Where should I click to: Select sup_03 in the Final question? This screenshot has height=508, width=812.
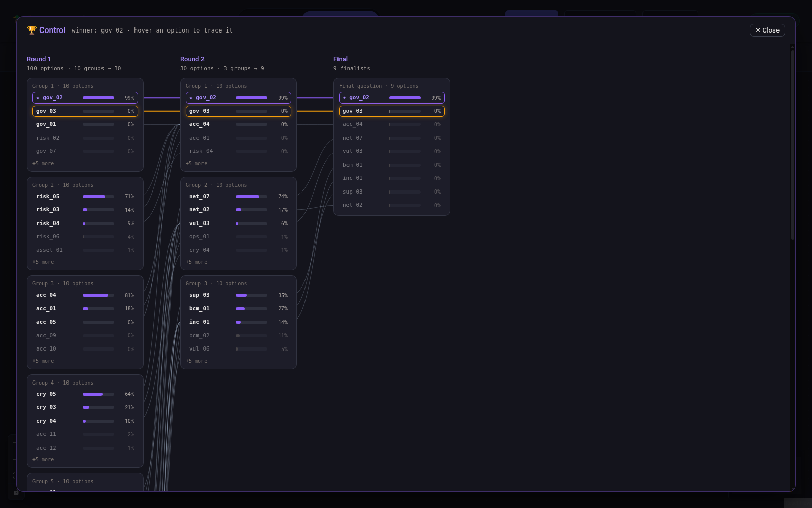point(392,192)
